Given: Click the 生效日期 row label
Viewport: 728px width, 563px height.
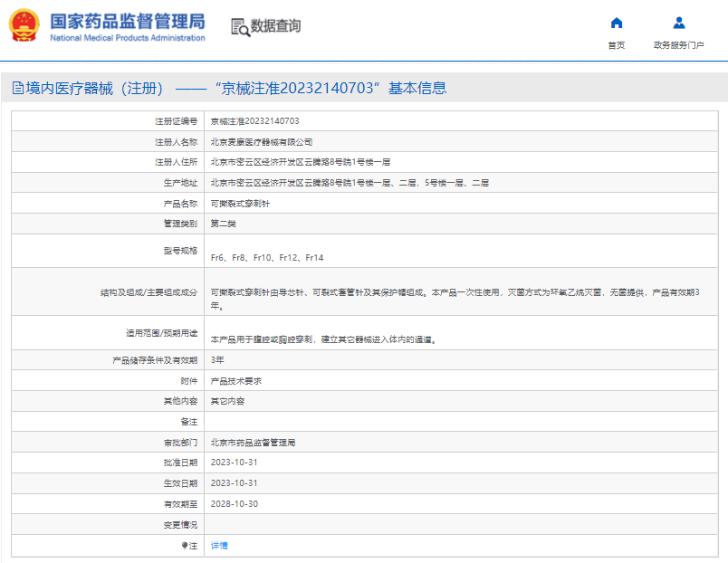Looking at the screenshot, I should [180, 483].
